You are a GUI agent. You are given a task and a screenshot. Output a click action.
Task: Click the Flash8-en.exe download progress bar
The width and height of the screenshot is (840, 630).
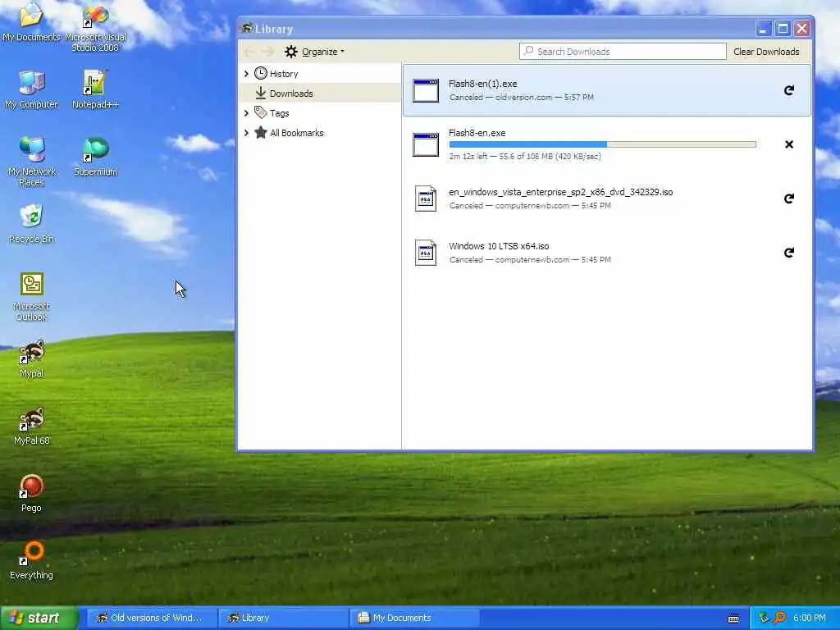603,144
